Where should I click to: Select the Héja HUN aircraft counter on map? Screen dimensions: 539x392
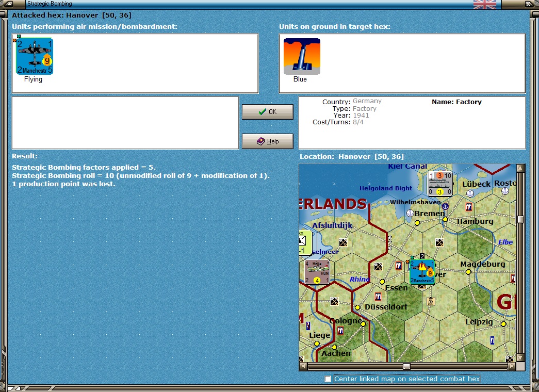[317, 272]
